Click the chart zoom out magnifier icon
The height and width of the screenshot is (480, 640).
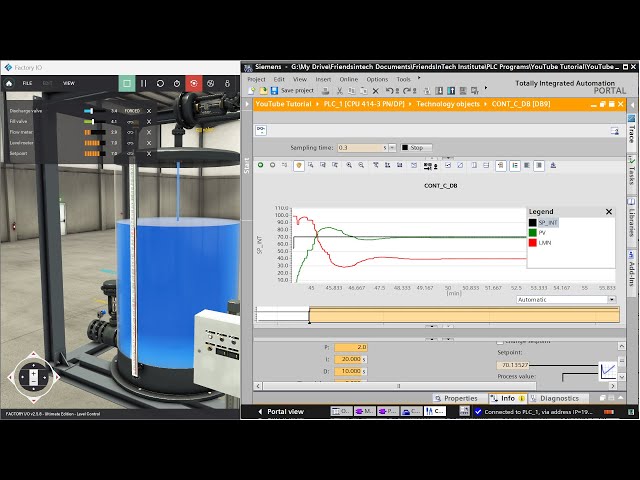361,165
